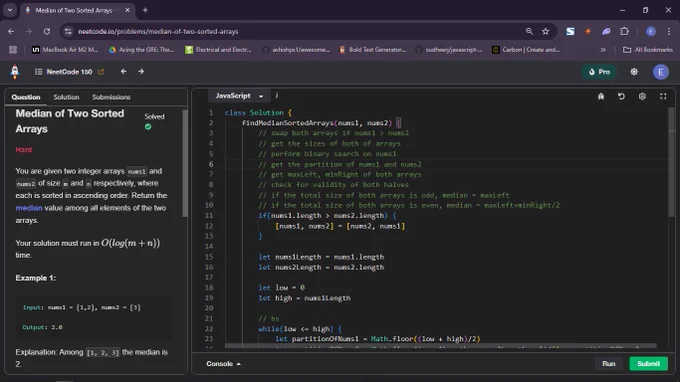Reload the current page
The width and height of the screenshot is (680, 382).
pos(47,31)
